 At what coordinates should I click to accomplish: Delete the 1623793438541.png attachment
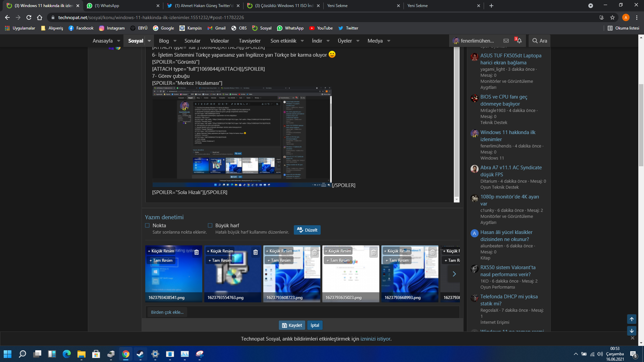(197, 252)
